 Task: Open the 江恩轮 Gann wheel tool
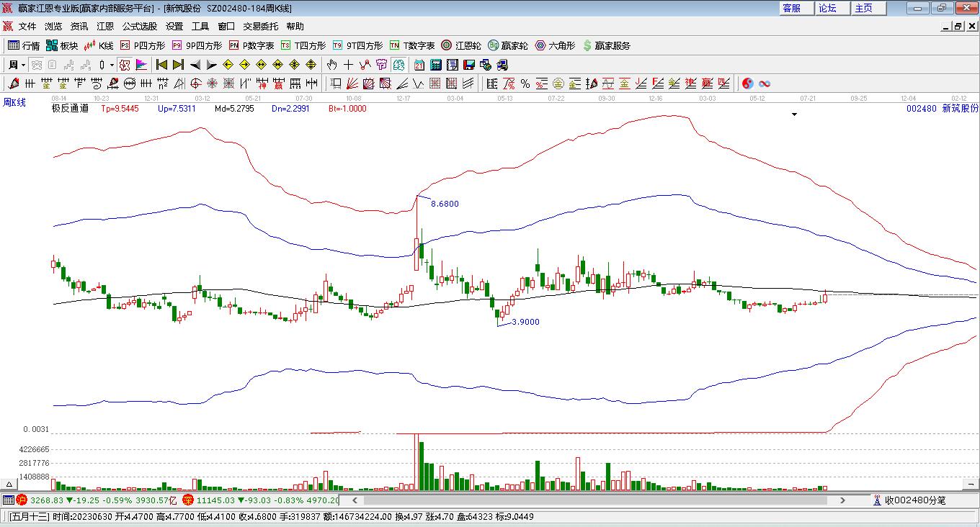pyautogui.click(x=461, y=45)
